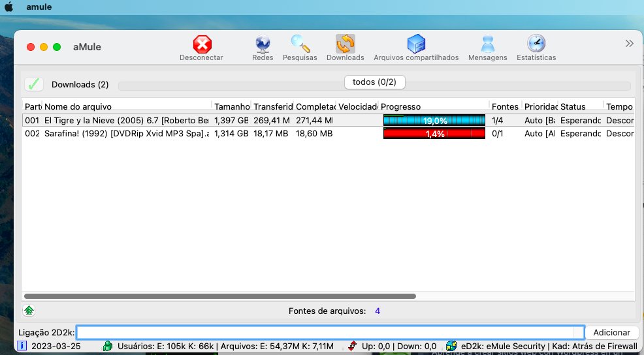Open the Apple menu
The image size is (644, 355).
click(8, 7)
